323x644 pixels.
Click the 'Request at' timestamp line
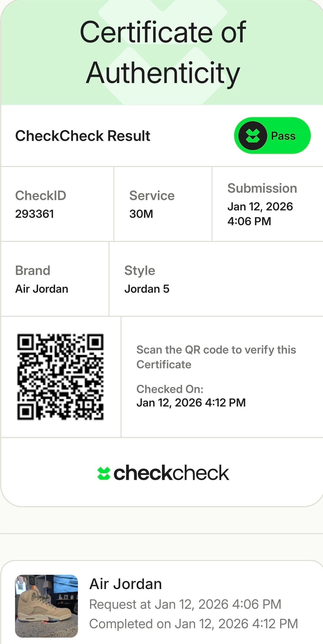pyautogui.click(x=185, y=604)
